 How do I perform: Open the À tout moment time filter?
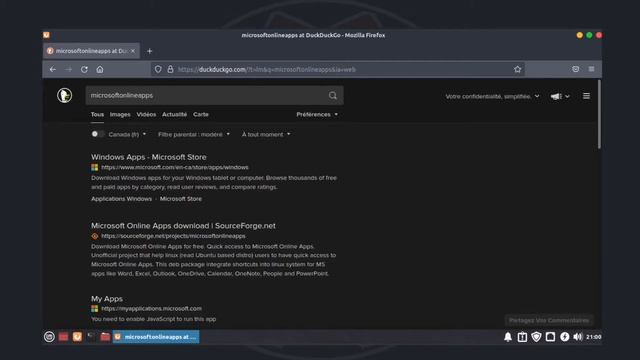pos(266,134)
